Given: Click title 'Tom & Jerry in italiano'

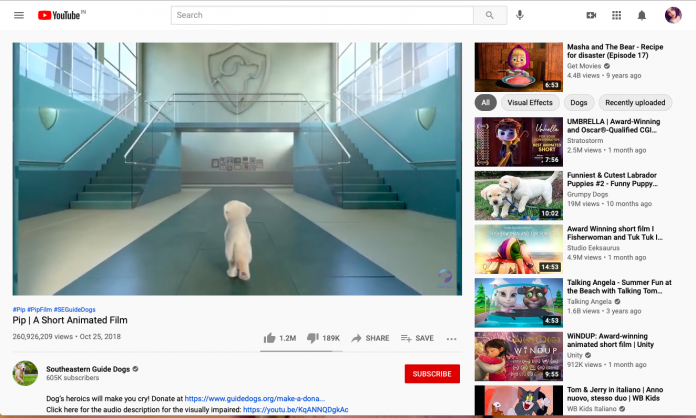Looking at the screenshot, I should (x=615, y=394).
